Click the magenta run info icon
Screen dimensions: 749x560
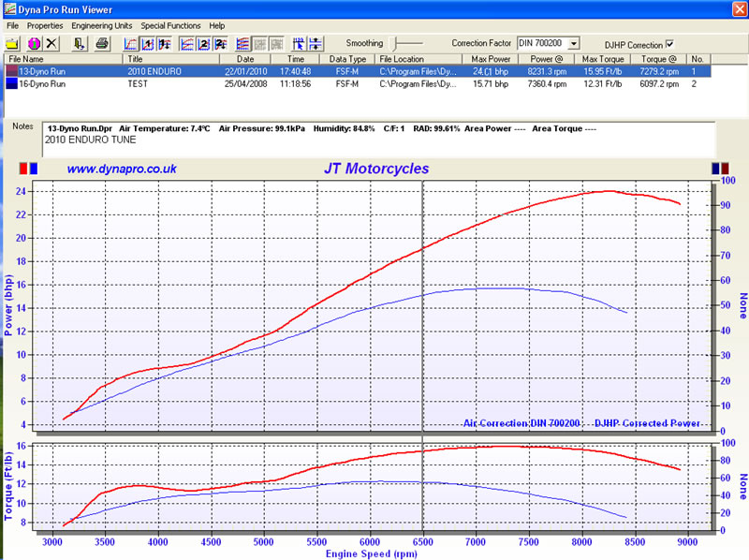pos(35,44)
